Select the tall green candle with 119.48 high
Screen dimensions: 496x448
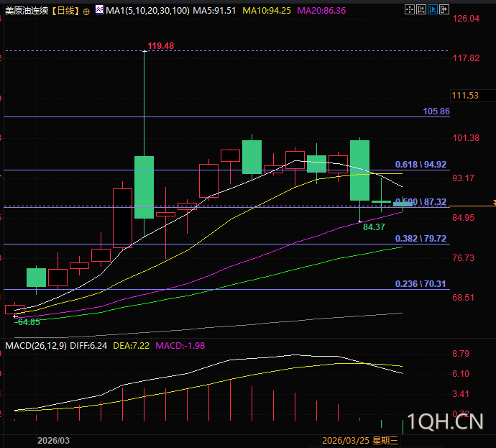144,187
